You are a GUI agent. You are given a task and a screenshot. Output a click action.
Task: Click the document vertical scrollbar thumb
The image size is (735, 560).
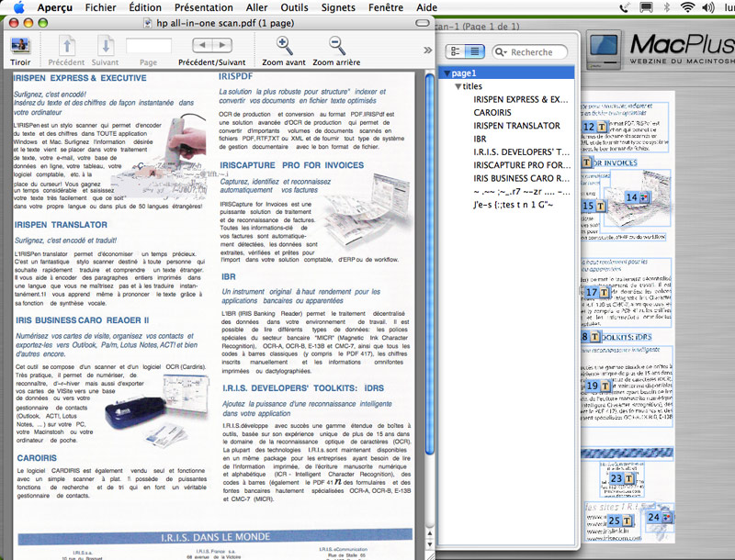click(429, 263)
